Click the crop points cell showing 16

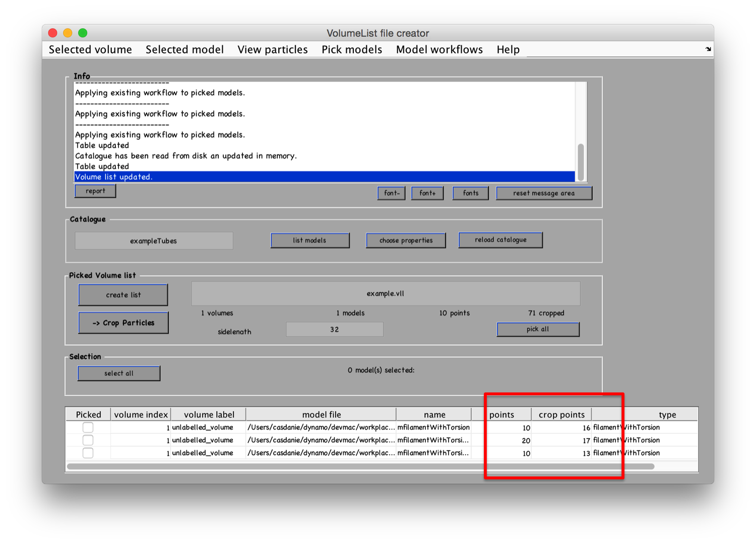(x=561, y=428)
